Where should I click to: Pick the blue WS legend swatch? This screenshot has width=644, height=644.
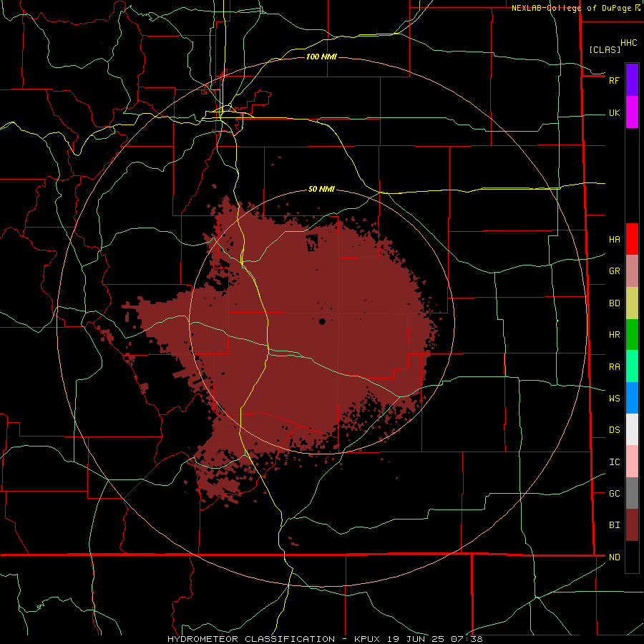point(632,398)
